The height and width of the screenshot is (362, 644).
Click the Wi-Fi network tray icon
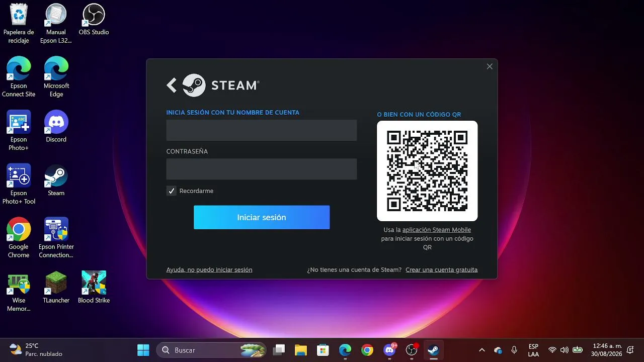tap(552, 350)
